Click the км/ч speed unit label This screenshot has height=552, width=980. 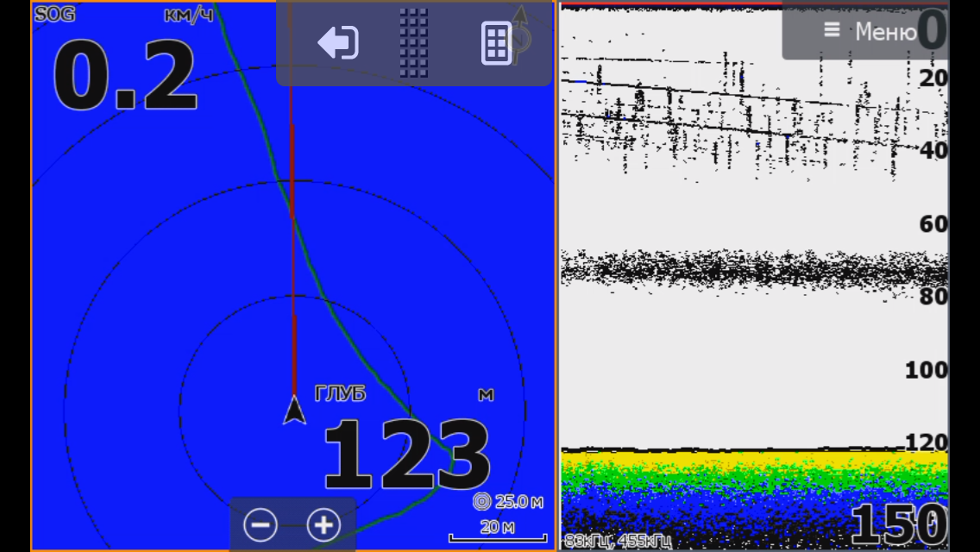tap(189, 15)
